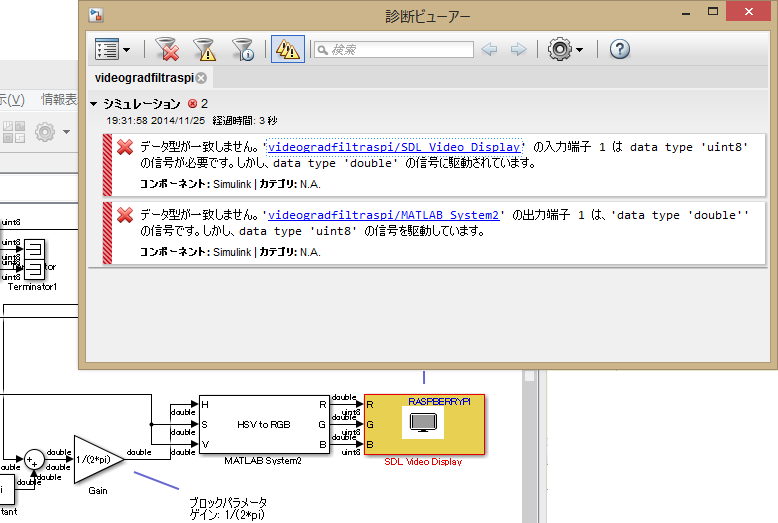Toggle the error messages filter

click(167, 49)
